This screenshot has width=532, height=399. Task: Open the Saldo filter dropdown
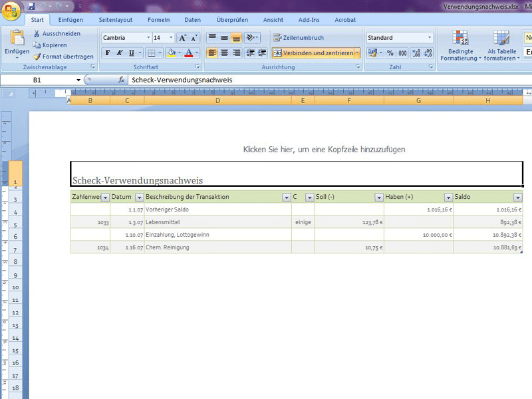[x=518, y=198]
